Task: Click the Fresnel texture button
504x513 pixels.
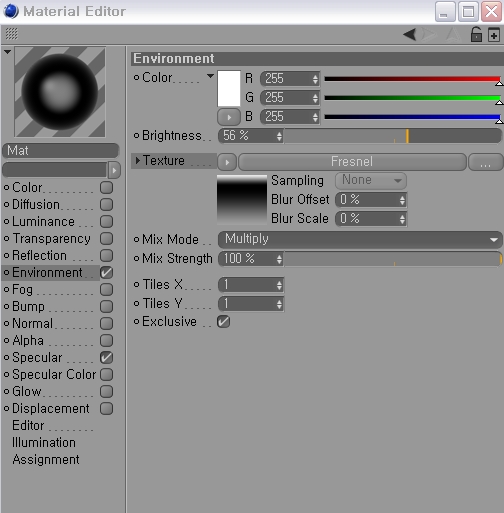Action: point(352,162)
